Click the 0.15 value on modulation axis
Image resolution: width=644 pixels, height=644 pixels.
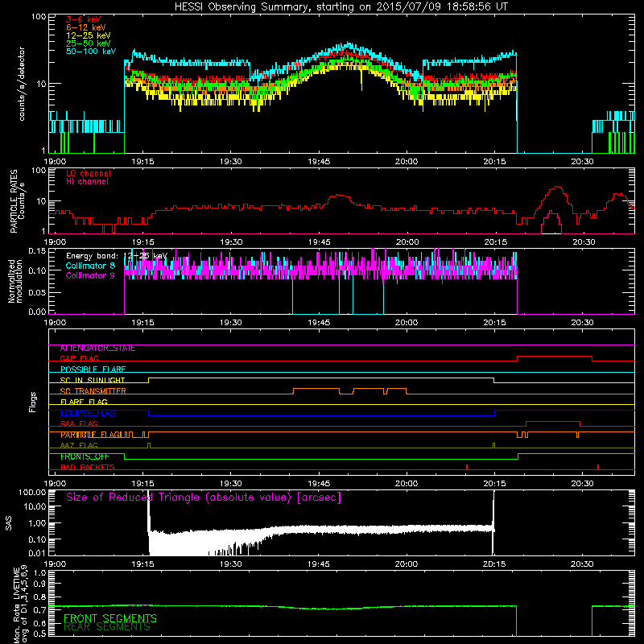pyautogui.click(x=37, y=251)
